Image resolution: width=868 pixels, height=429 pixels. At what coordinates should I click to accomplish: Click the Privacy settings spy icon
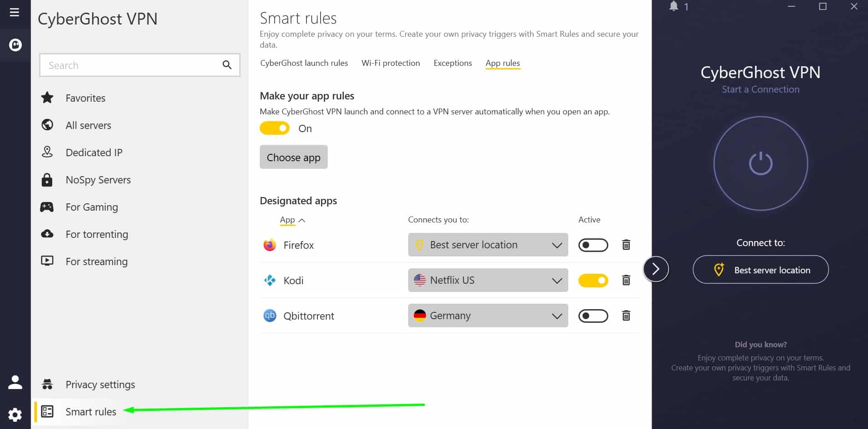[x=47, y=384]
